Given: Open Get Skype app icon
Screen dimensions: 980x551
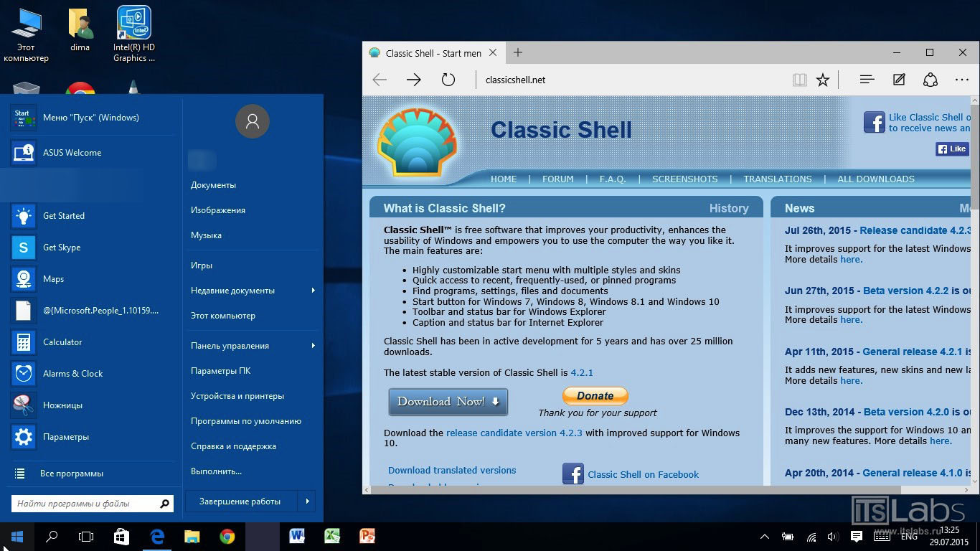Looking at the screenshot, I should [23, 248].
